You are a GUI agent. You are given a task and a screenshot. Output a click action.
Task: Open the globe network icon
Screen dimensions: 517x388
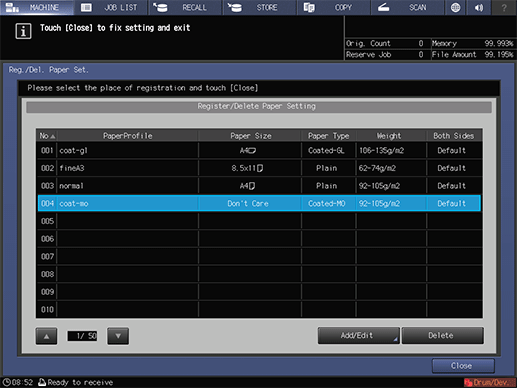455,7
